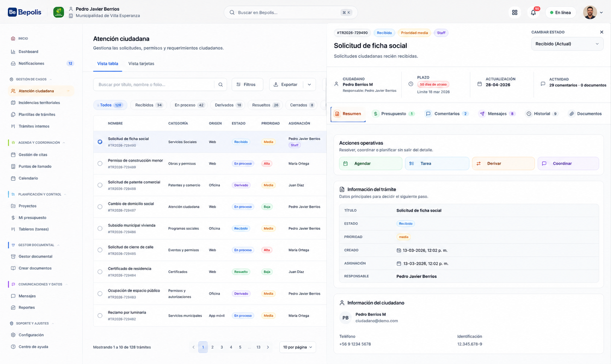This screenshot has height=364, width=611.
Task: Filter by En proceso 42 chip
Action: (189, 105)
